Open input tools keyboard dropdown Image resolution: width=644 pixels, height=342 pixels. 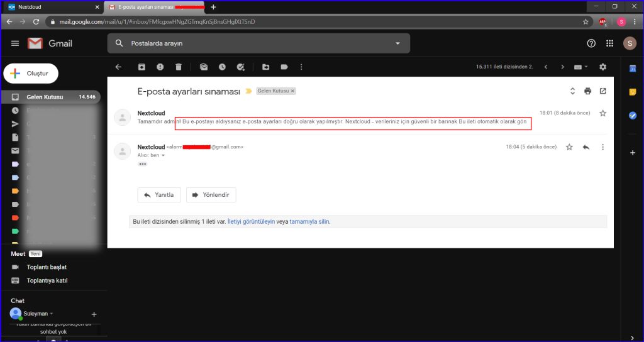click(x=580, y=67)
